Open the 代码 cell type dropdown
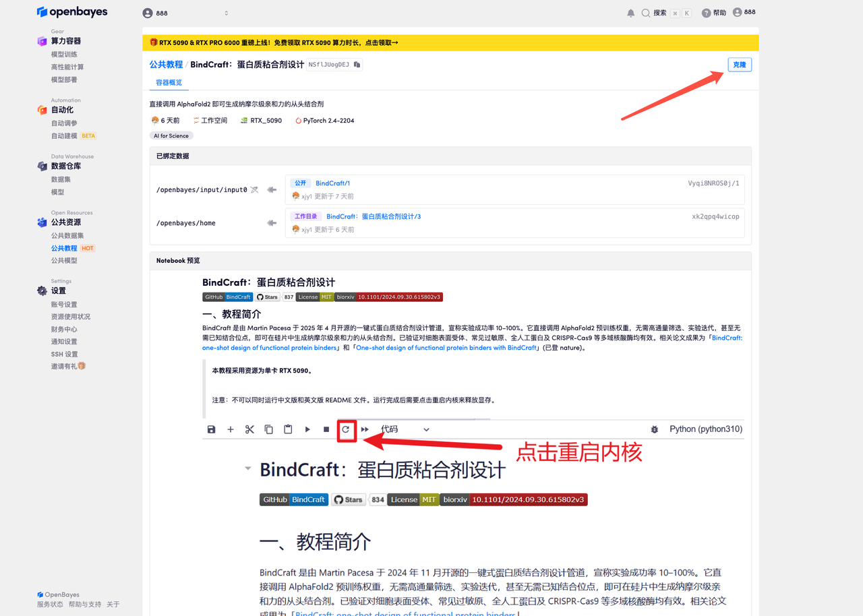Screen dimensions: 863x616 click(x=405, y=429)
